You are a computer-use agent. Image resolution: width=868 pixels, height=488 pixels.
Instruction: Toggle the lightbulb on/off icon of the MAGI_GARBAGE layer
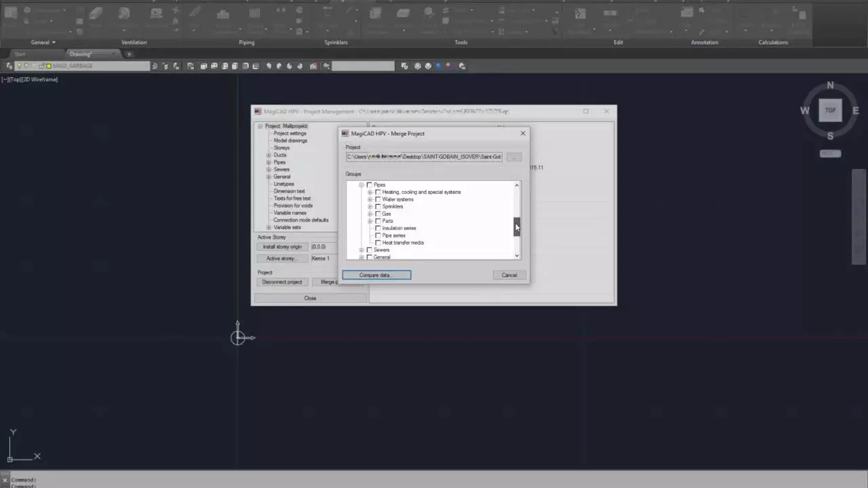click(x=19, y=66)
